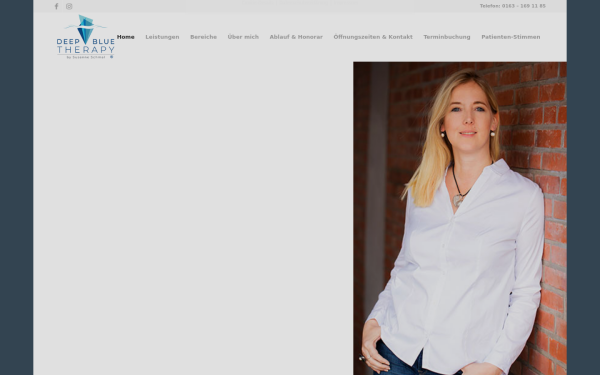Image resolution: width=600 pixels, height=375 pixels.
Task: Click the empty grey area beside the photo
Action: (193, 218)
